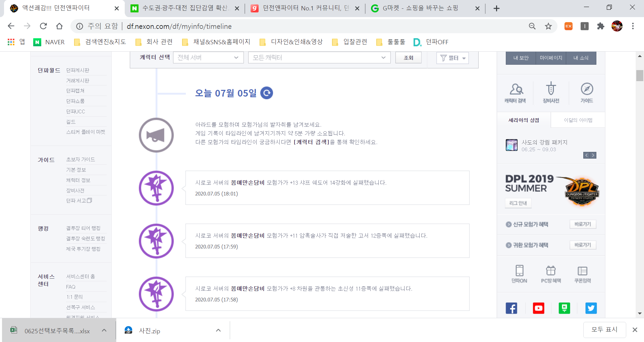This screenshot has width=644, height=342.
Task: Open the Facebook icon
Action: 512,308
